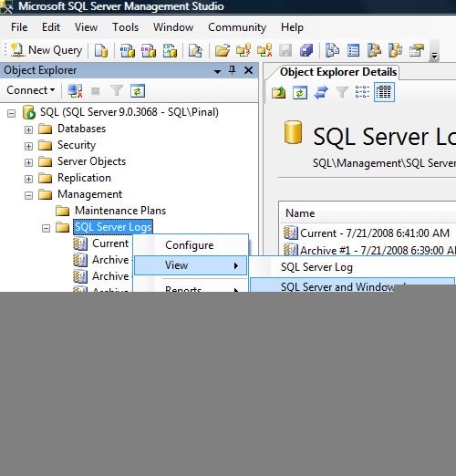Open Object Explorer window position dropdown arrow

point(217,71)
